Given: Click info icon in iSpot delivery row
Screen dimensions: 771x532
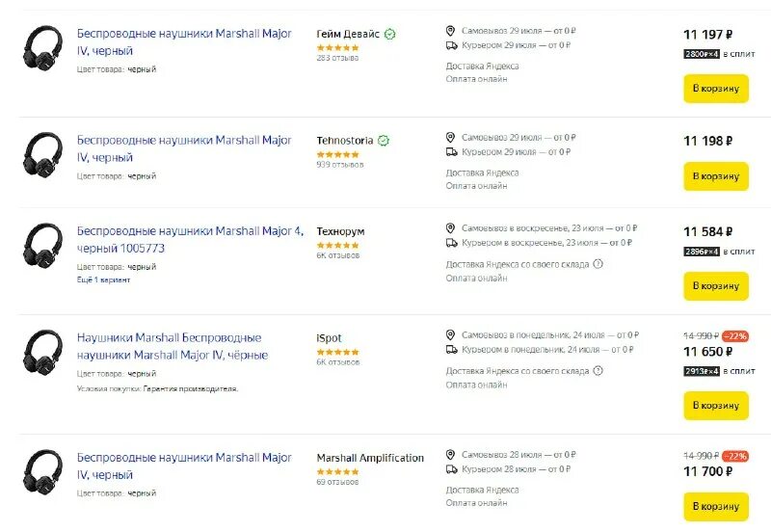Looking at the screenshot, I should coord(598,370).
